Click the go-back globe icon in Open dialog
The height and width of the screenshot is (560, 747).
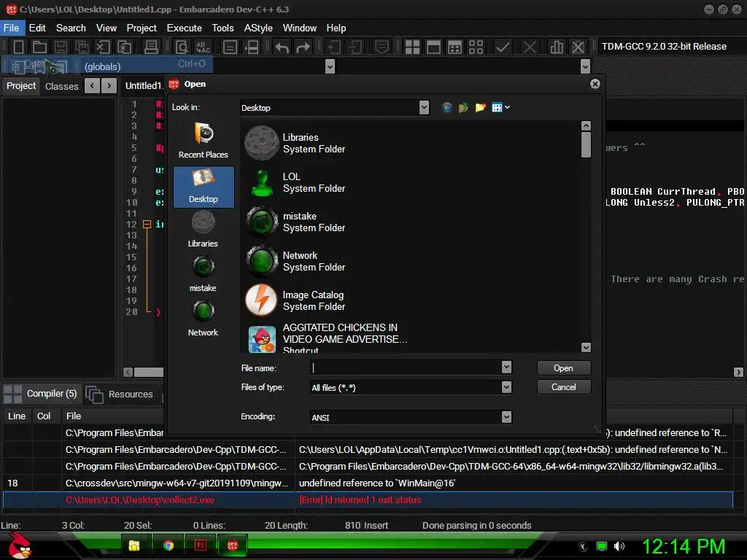tap(447, 108)
